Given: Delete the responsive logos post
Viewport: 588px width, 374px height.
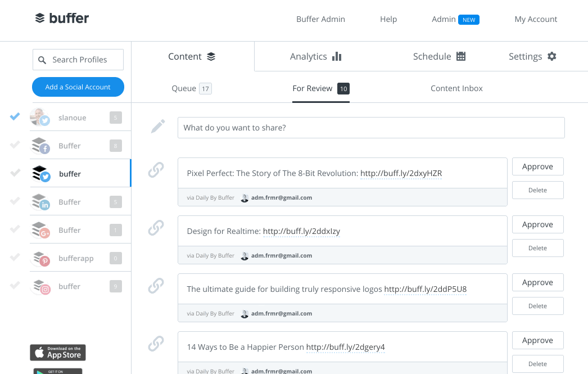Looking at the screenshot, I should coord(538,306).
